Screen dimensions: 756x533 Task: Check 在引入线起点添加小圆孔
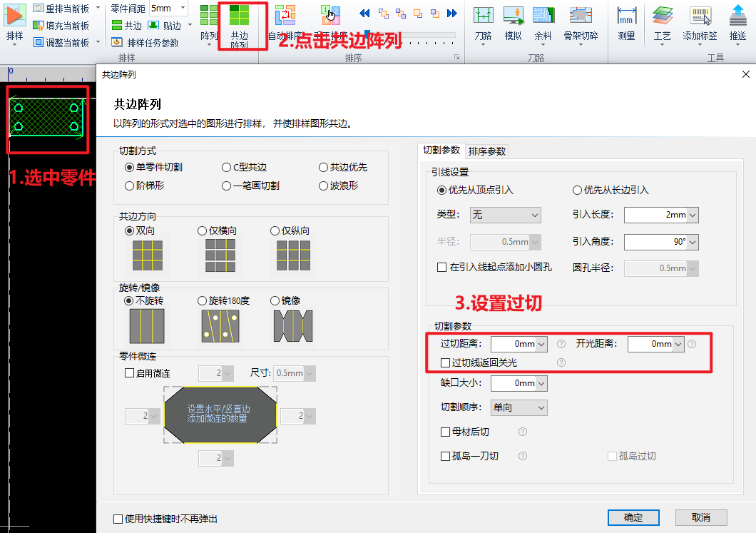click(x=441, y=268)
